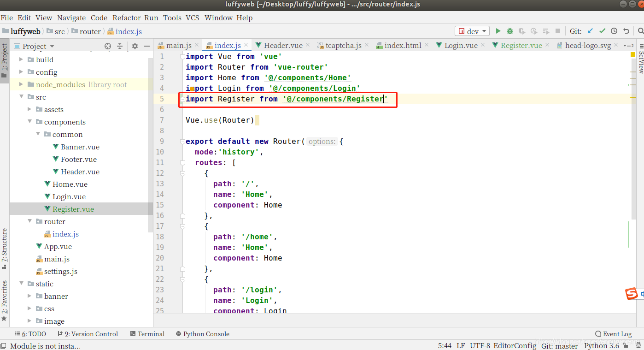
Task: Open the 9: Version Control tool window
Action: [88, 334]
